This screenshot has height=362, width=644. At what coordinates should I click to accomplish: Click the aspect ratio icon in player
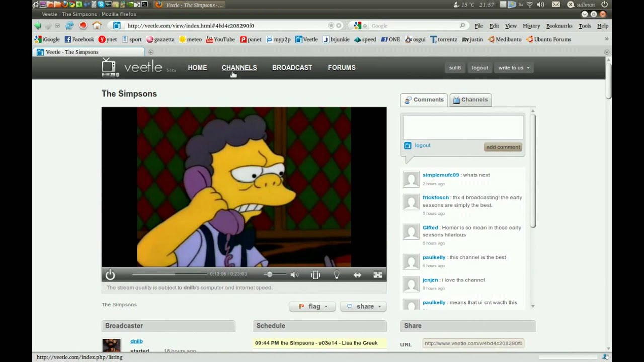pos(315,275)
